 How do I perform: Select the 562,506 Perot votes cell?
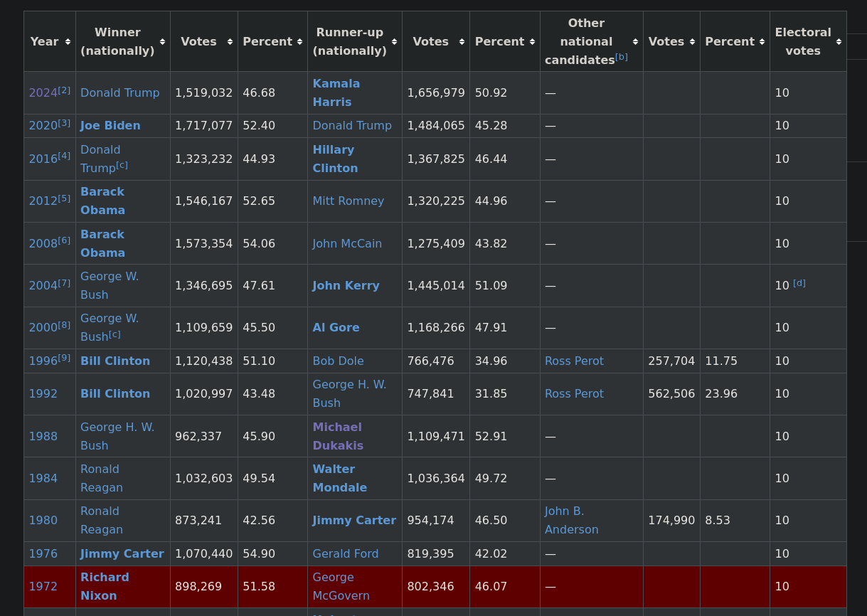tap(671, 394)
